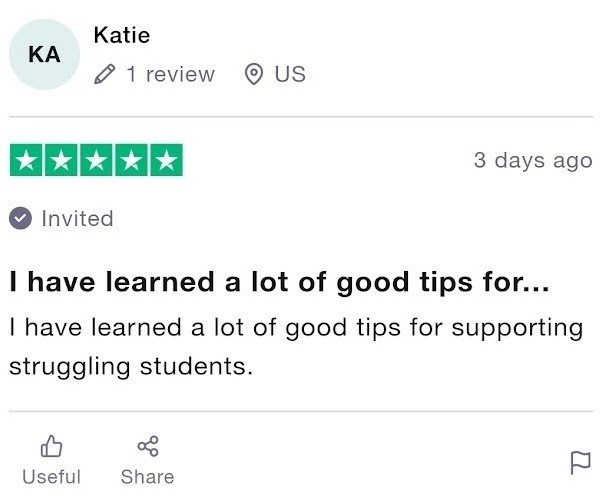Viewport: 607px width, 501px height.
Task: Flag this review with the flag icon
Action: pyautogui.click(x=580, y=462)
